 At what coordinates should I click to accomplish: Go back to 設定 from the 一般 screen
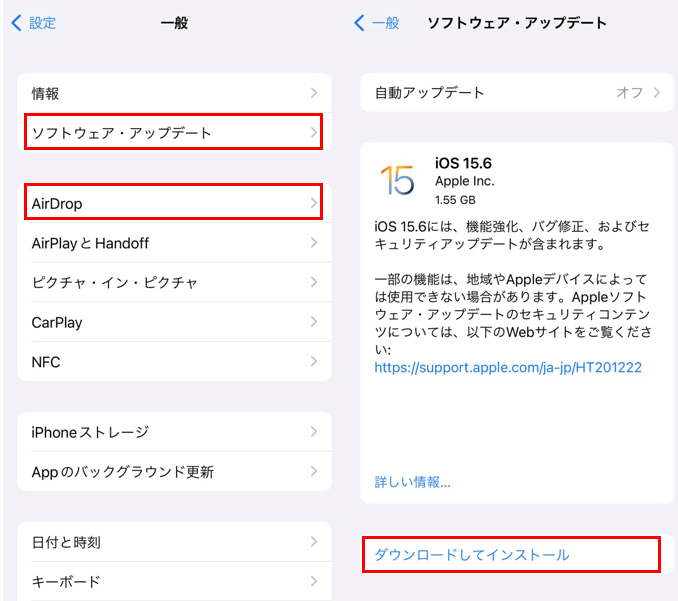(34, 23)
